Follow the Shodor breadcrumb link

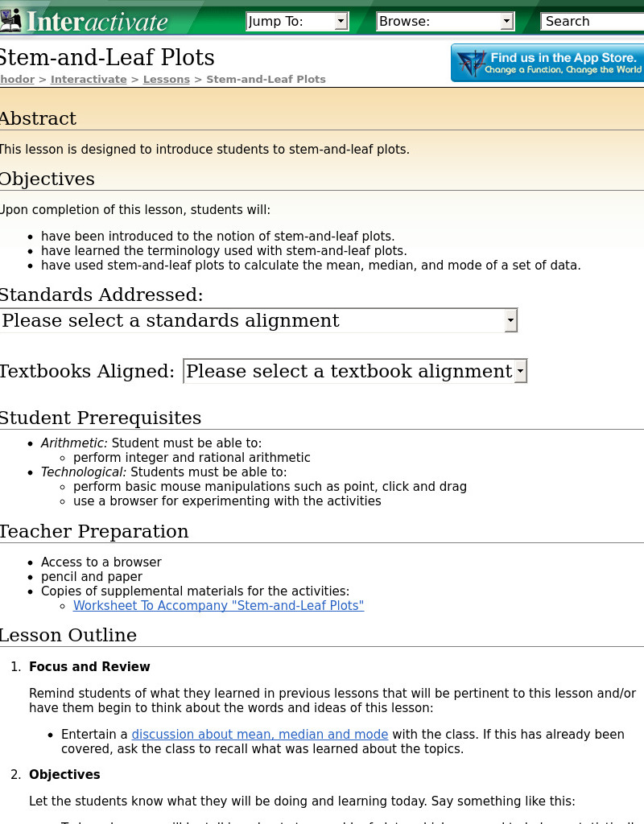pos(16,79)
